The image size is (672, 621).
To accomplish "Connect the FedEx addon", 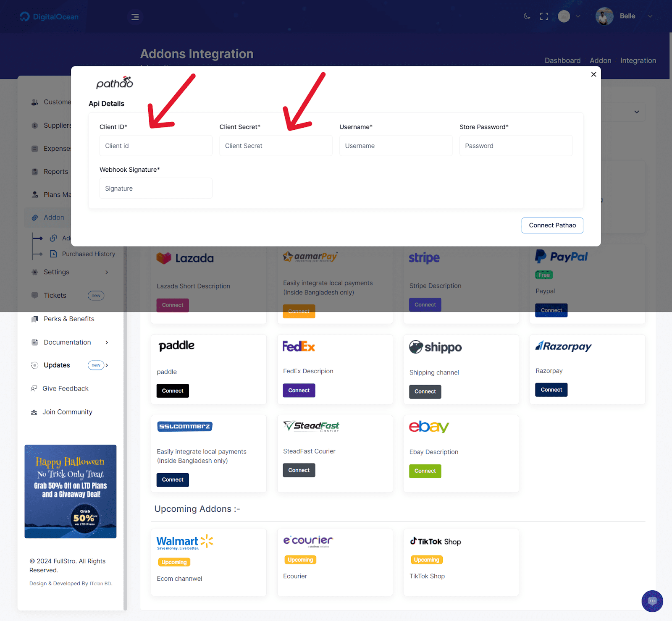I will [299, 390].
